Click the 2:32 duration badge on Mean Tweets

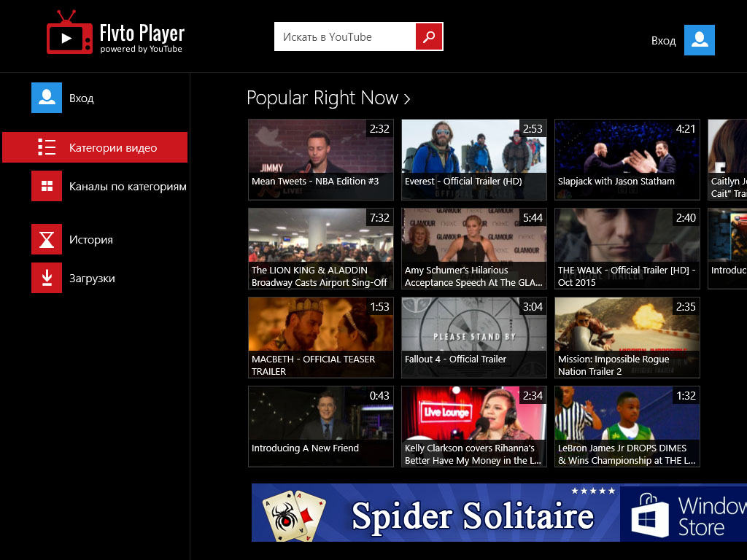pyautogui.click(x=379, y=128)
